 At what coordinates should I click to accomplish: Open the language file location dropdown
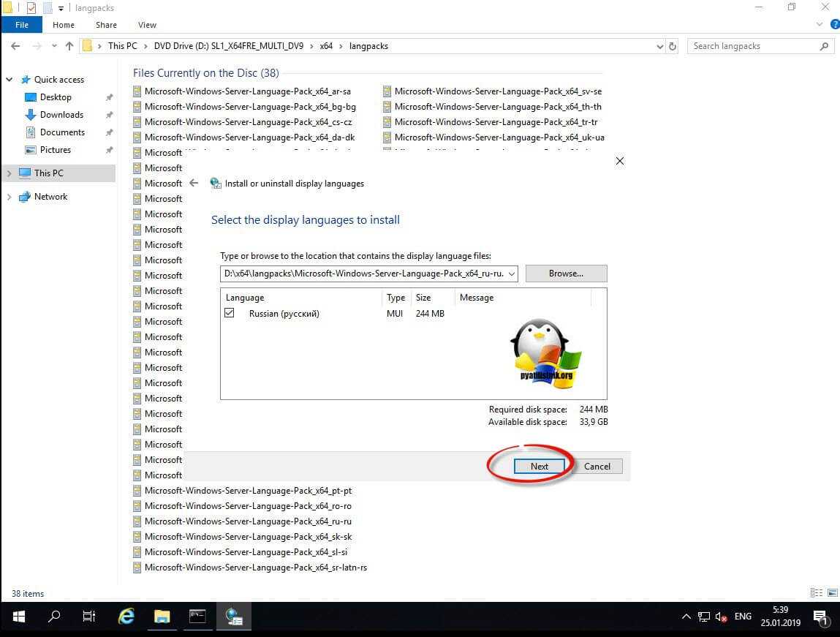(x=511, y=274)
